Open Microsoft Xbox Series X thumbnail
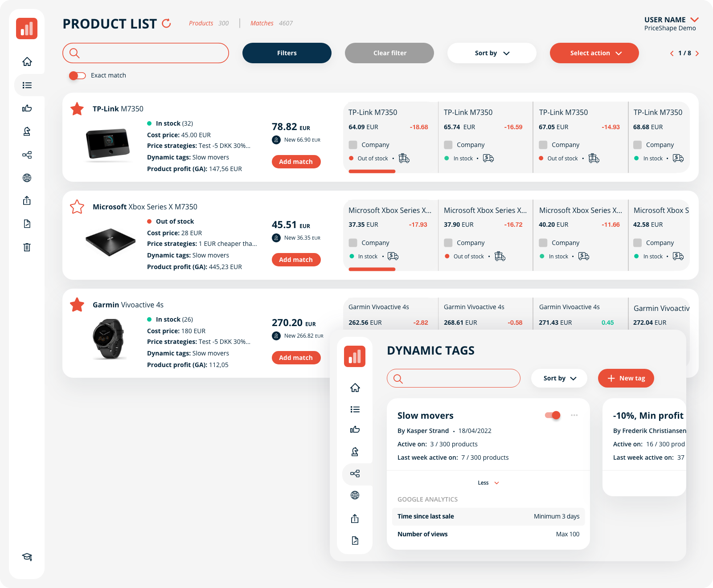 point(111,242)
